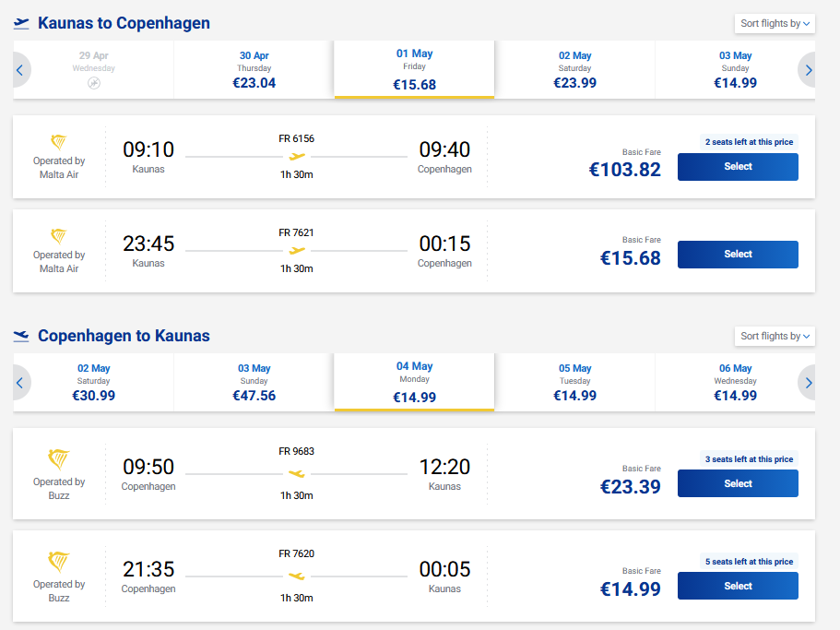This screenshot has width=840, height=630.
Task: Pick the 03 May Sunday €47.56 return date
Action: (254, 383)
